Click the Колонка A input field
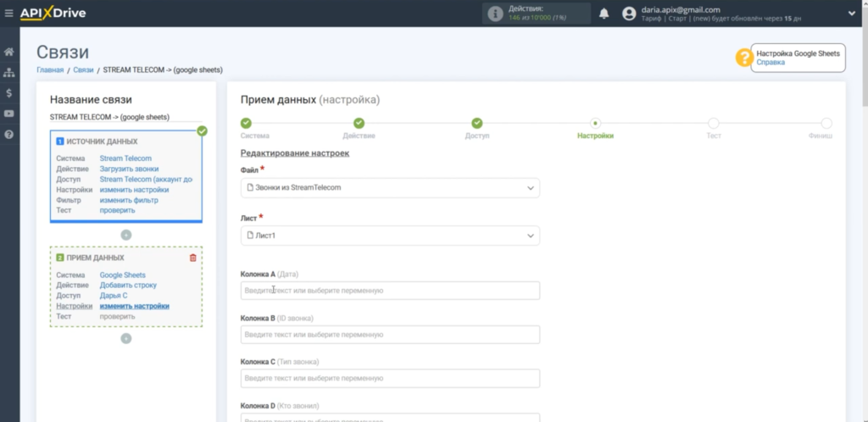This screenshot has width=868, height=422. [390, 291]
